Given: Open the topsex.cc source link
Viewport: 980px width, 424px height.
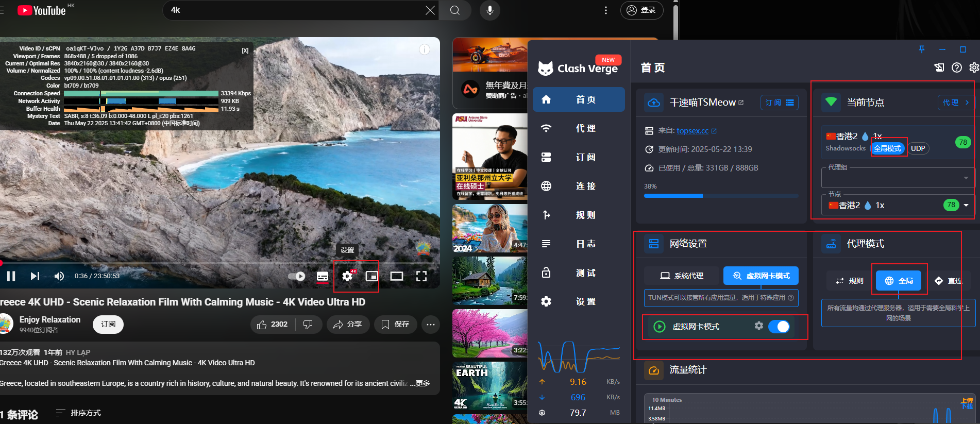Looking at the screenshot, I should [x=697, y=131].
